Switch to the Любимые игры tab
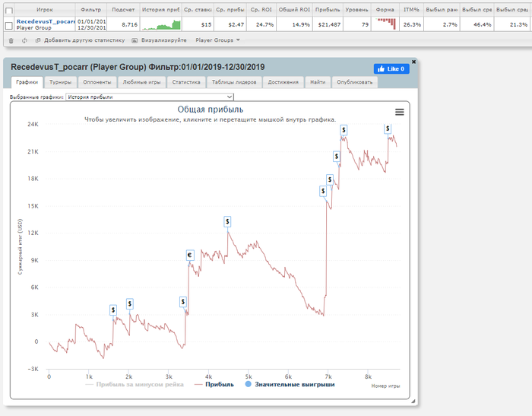This screenshot has width=532, height=416. pos(141,82)
